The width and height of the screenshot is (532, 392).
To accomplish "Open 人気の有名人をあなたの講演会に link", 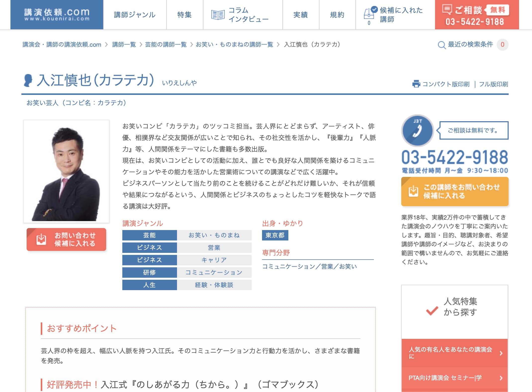I will click(x=454, y=353).
